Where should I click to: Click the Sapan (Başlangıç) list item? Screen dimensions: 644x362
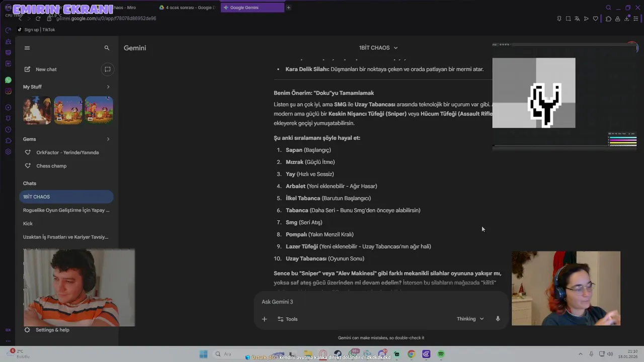[308, 150]
